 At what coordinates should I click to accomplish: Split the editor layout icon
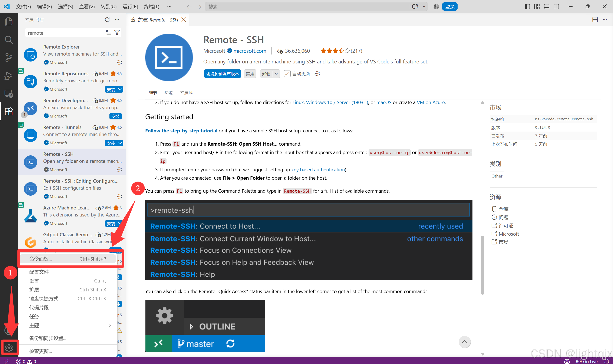point(595,20)
